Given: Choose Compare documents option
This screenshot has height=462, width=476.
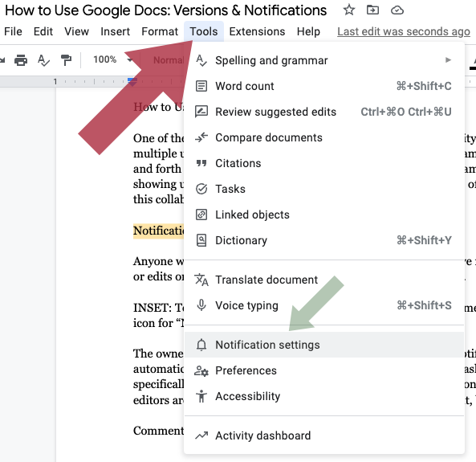Looking at the screenshot, I should 324,137.
